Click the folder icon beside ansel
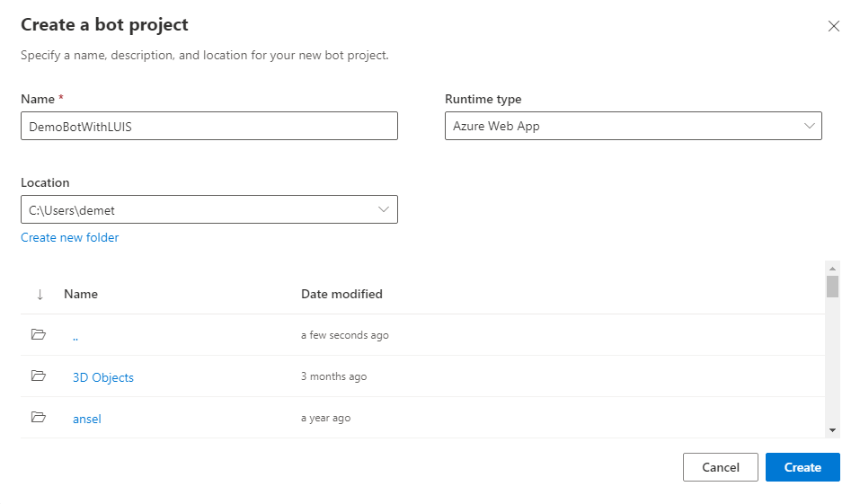The image size is (860, 504). point(39,418)
